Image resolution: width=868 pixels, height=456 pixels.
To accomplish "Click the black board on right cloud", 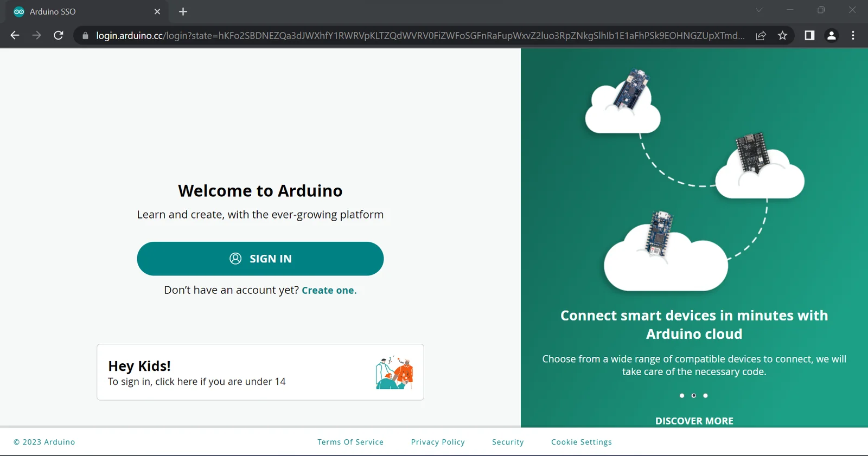I will (x=752, y=152).
